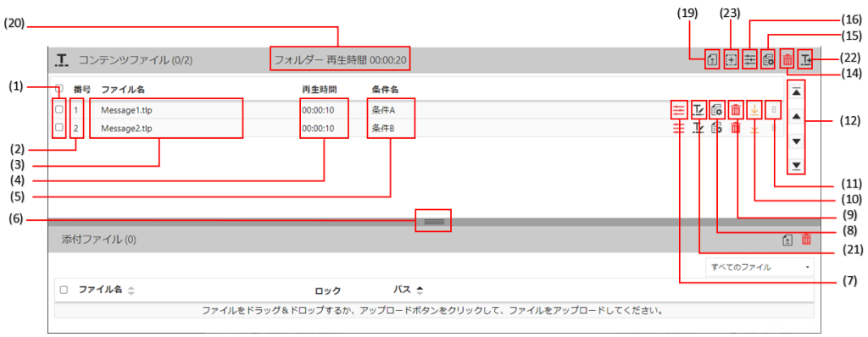The image size is (868, 337).
Task: Select file name Message2.tlp
Action: pyautogui.click(x=126, y=129)
